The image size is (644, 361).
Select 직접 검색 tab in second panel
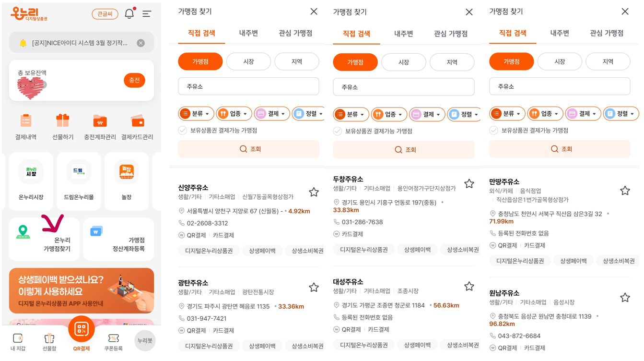click(x=356, y=34)
